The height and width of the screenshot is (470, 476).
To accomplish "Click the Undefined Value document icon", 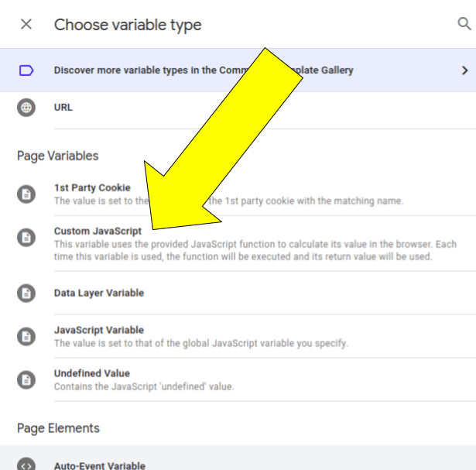I will 26,379.
